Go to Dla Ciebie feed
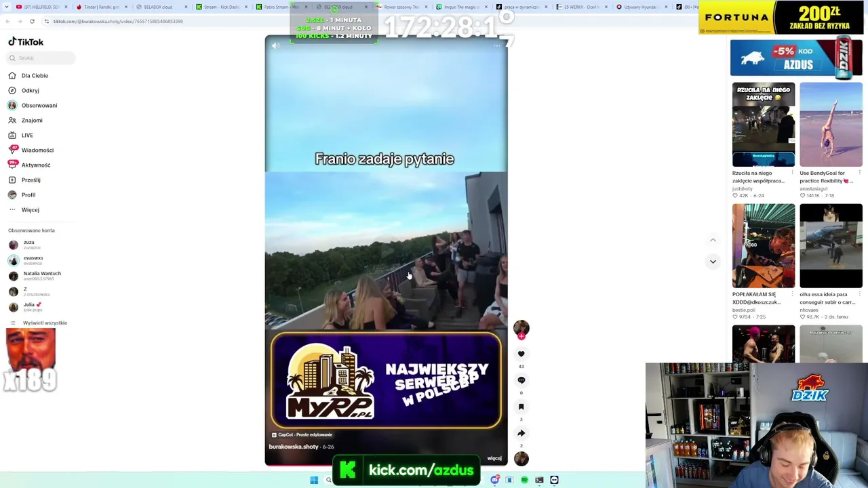Viewport: 868px width, 488px height. coord(28,76)
